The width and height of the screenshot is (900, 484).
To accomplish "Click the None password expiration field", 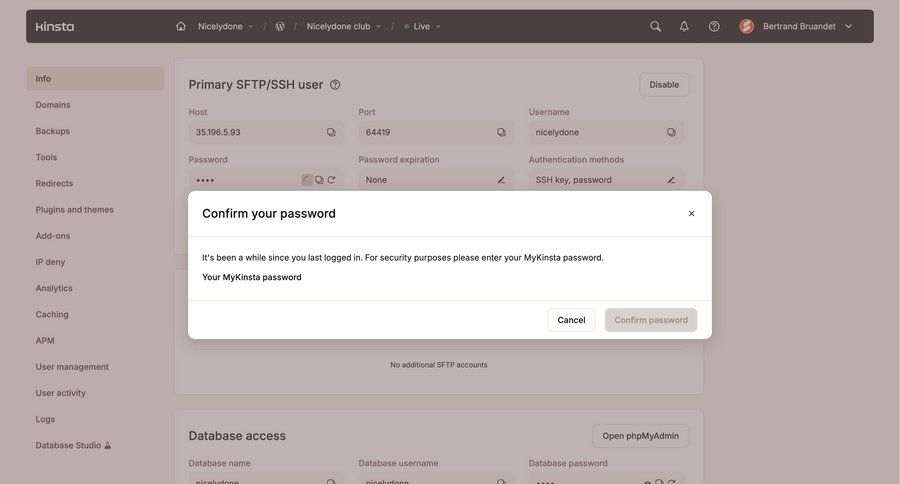I will pyautogui.click(x=436, y=180).
